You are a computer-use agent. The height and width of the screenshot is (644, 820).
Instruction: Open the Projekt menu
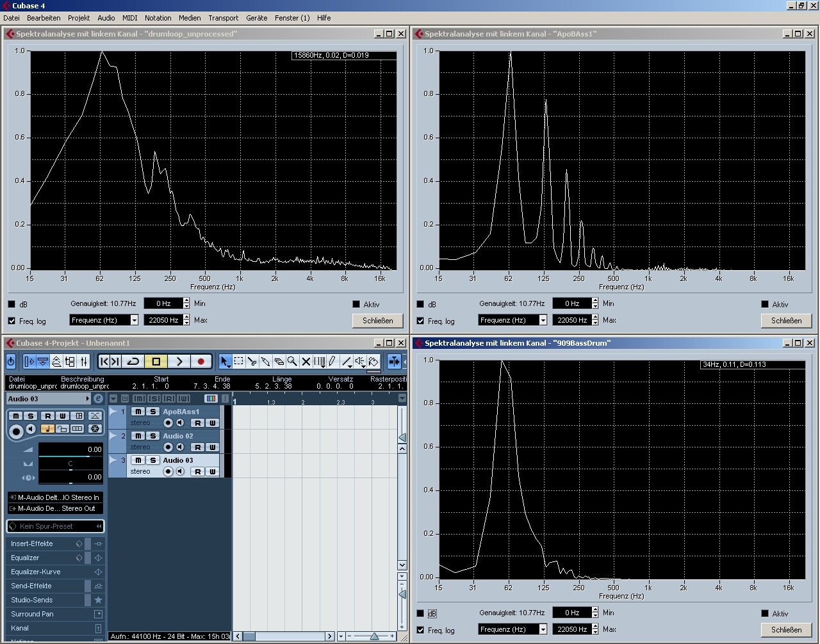tap(79, 18)
